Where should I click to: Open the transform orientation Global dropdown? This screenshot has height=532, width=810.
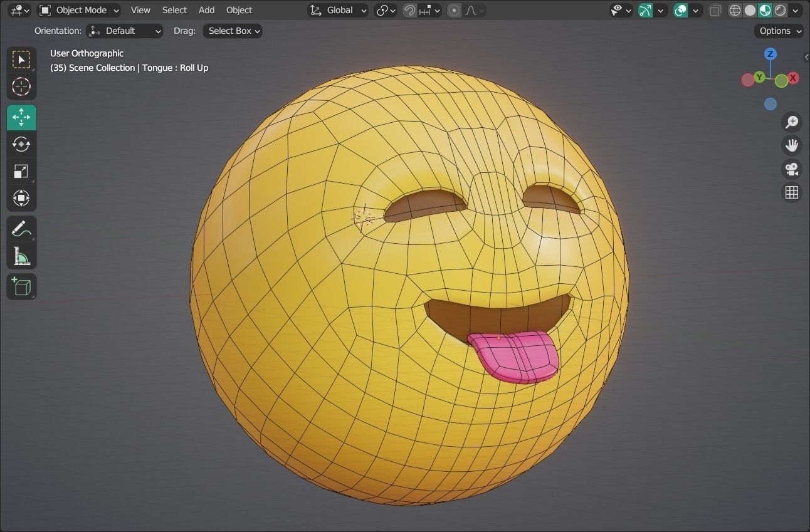tap(338, 10)
